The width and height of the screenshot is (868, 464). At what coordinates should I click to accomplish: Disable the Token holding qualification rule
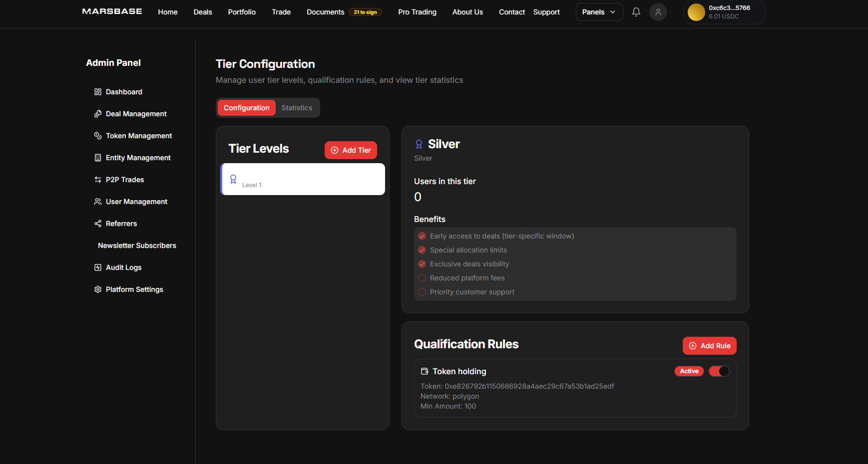click(719, 371)
